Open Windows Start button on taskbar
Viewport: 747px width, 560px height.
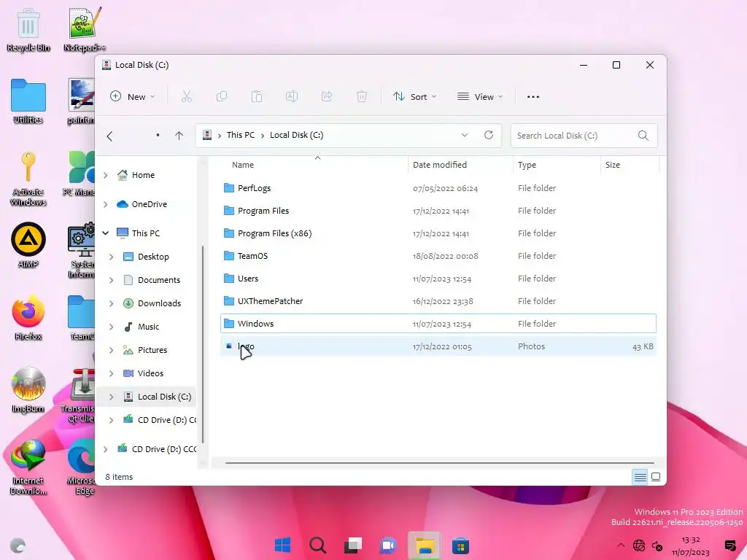tap(282, 545)
